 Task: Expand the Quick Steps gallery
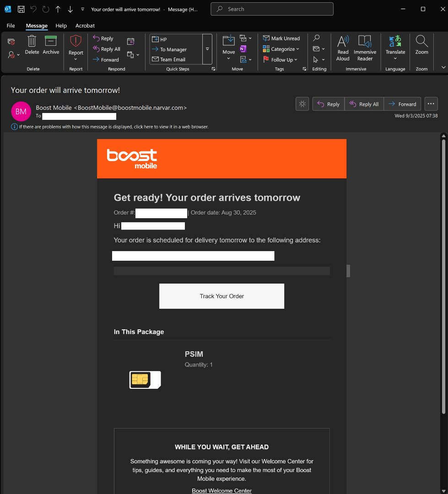coord(207,49)
